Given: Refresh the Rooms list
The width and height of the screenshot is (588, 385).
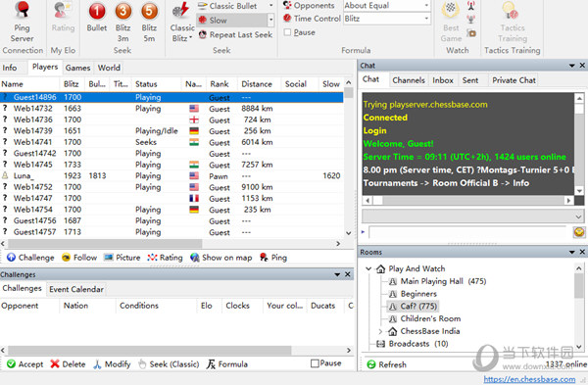Looking at the screenshot, I should (x=387, y=364).
